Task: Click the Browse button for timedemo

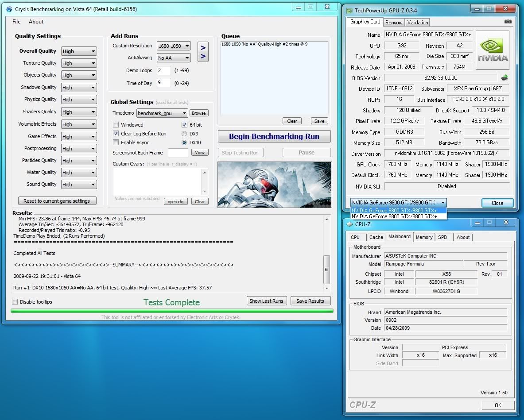Action: (x=199, y=113)
